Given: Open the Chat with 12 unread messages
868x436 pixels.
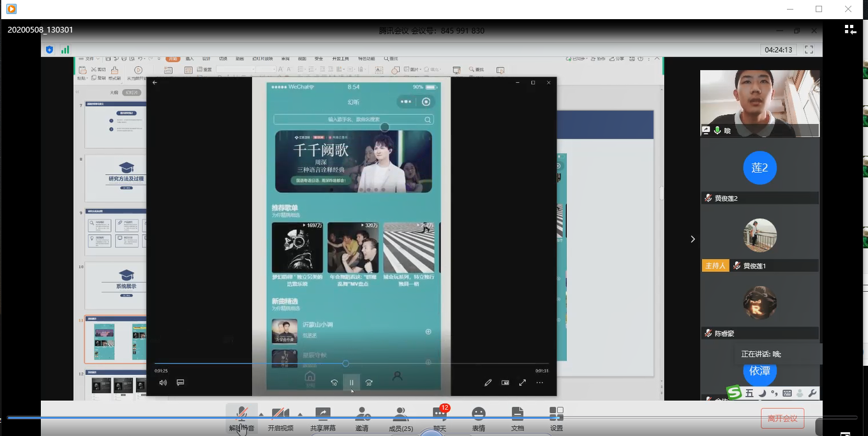Looking at the screenshot, I should click(x=440, y=418).
